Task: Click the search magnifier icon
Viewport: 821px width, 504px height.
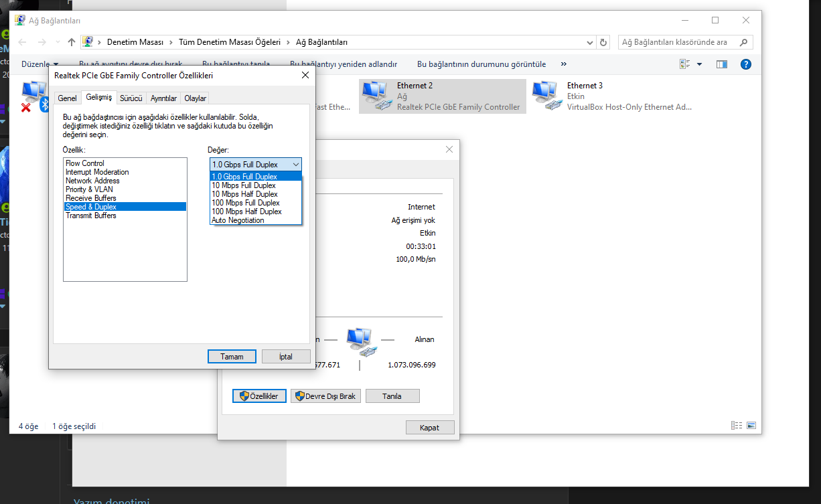Action: tap(743, 42)
